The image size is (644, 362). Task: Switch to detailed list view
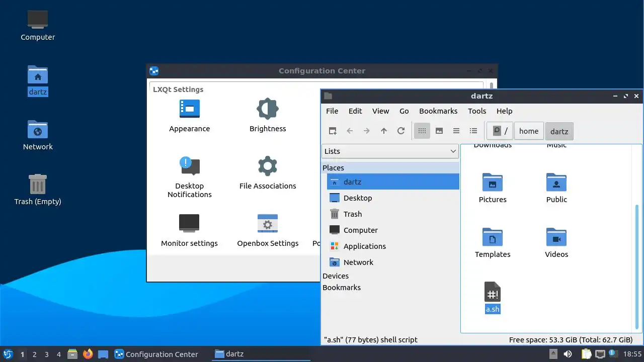[x=473, y=131]
